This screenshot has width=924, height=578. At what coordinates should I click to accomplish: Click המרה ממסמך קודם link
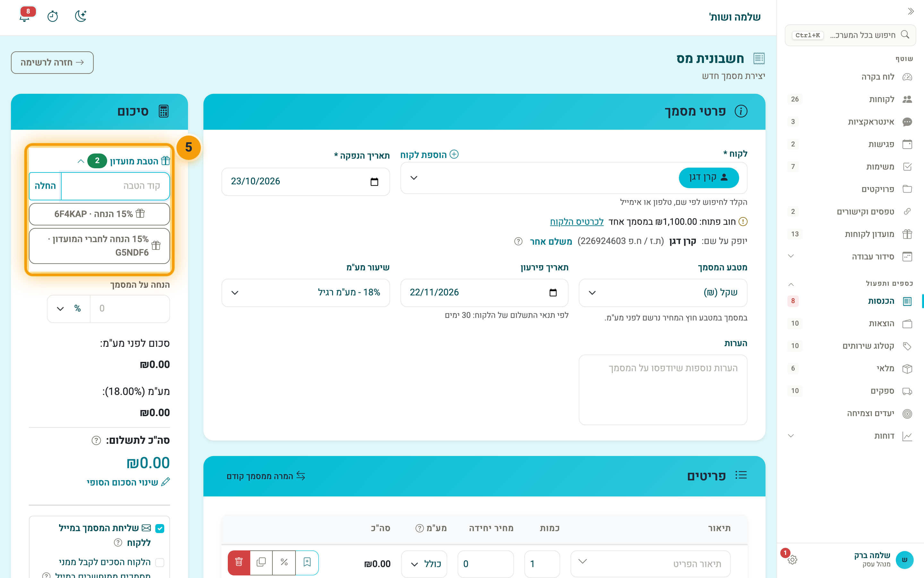tap(266, 476)
